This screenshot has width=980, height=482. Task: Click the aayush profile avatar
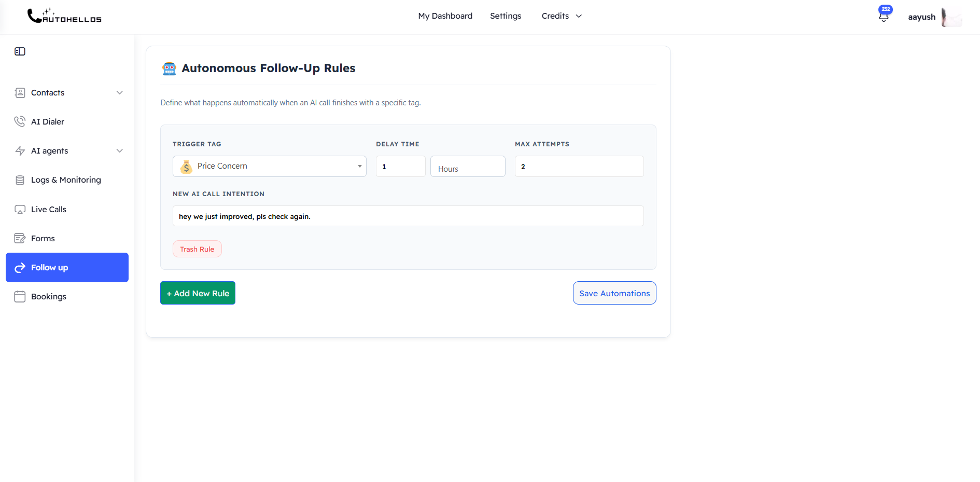pyautogui.click(x=951, y=17)
